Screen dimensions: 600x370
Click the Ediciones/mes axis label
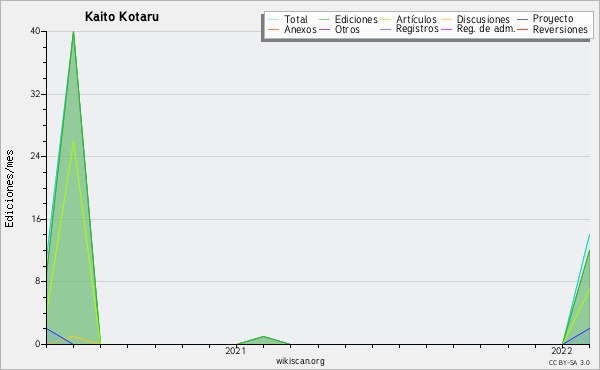point(9,188)
